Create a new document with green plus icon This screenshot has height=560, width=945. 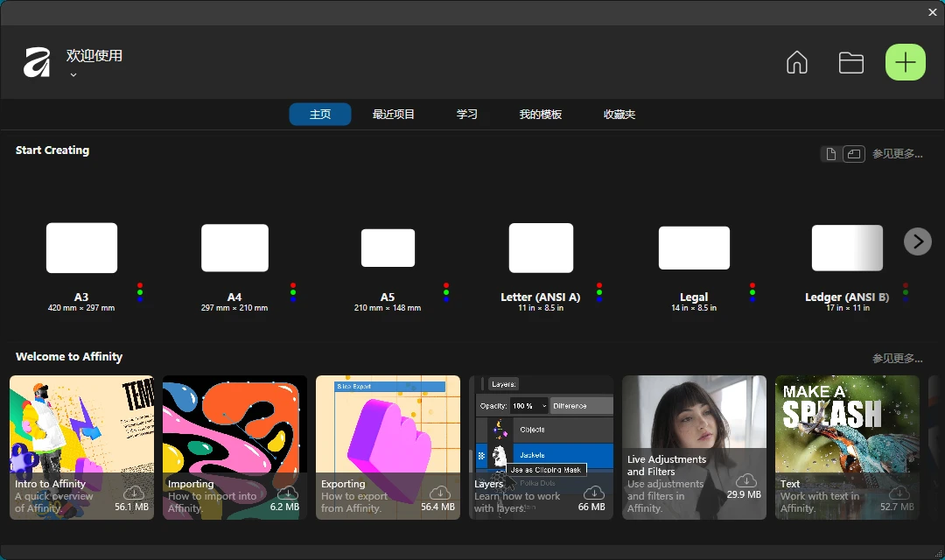[x=905, y=62]
